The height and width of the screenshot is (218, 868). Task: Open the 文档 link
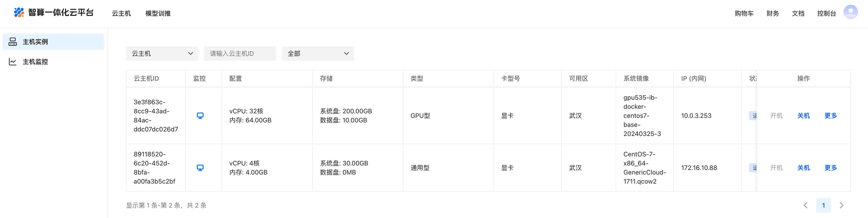coord(798,13)
